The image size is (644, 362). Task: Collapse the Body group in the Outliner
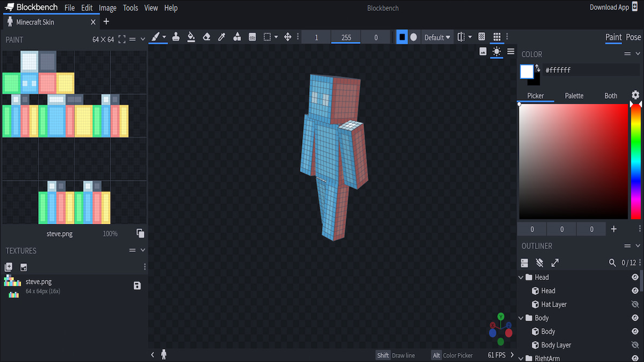pyautogui.click(x=520, y=317)
